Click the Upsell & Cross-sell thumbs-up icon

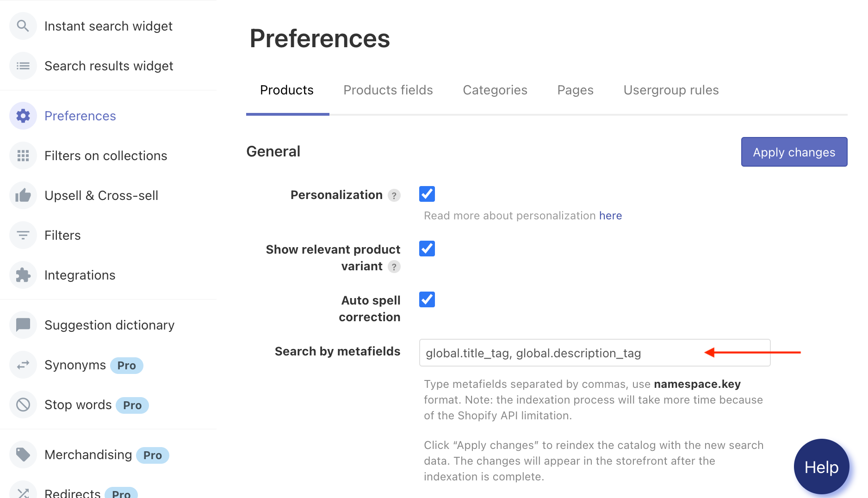(23, 195)
